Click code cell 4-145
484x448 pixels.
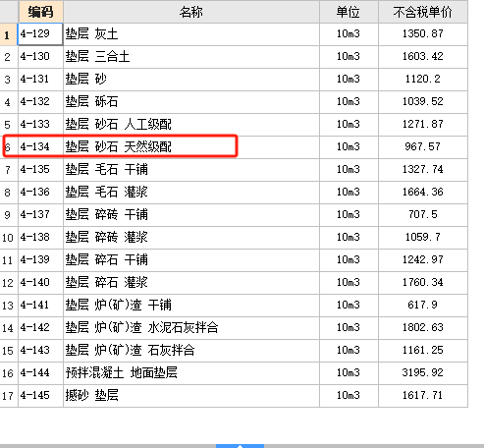pos(40,396)
